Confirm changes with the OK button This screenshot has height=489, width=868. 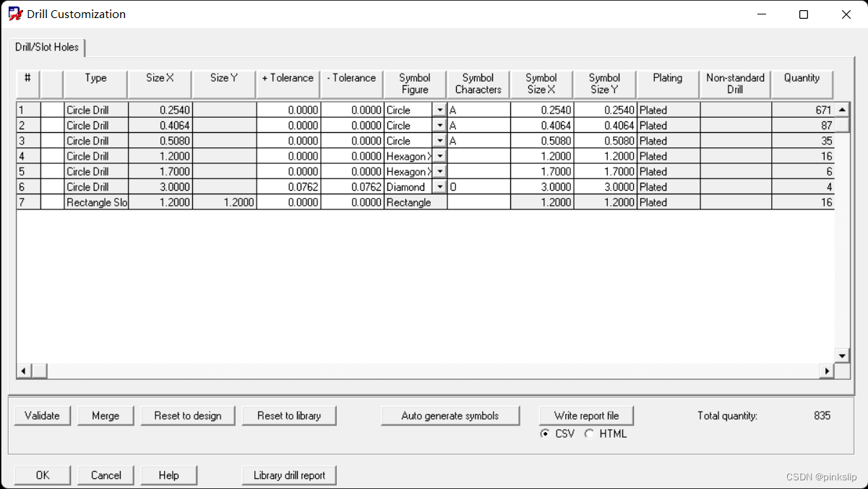point(41,475)
